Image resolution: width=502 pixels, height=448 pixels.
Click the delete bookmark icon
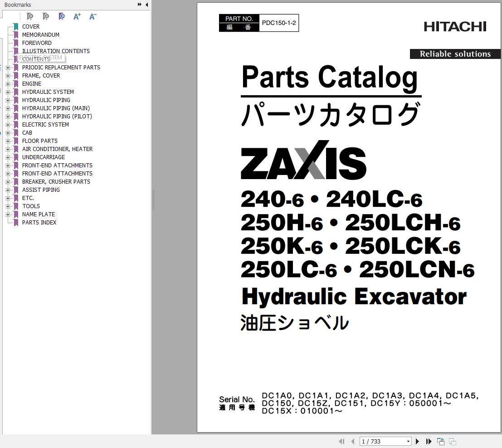pyautogui.click(x=30, y=16)
